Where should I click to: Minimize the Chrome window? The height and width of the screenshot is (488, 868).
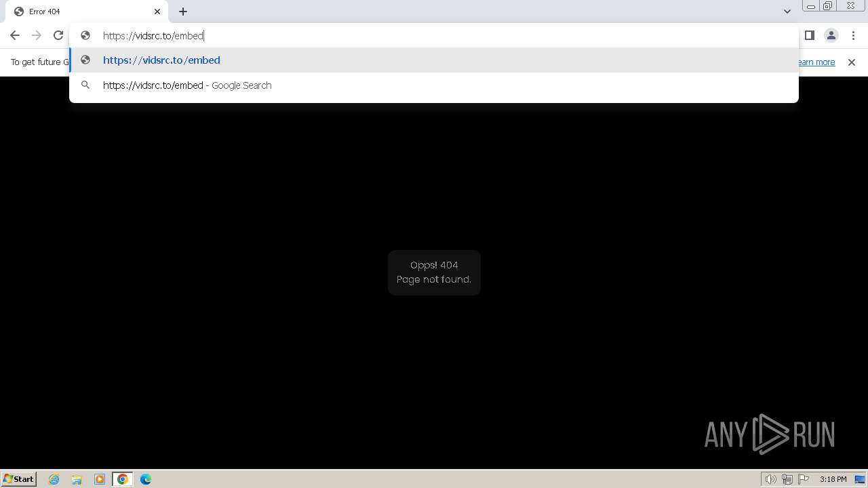coord(810,6)
